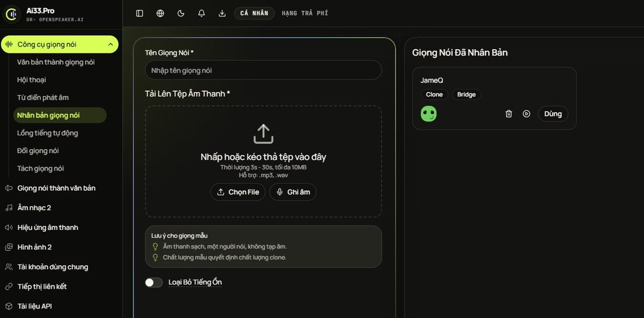The height and width of the screenshot is (318, 644).
Task: Click the Ghi âm record button
Action: [293, 192]
